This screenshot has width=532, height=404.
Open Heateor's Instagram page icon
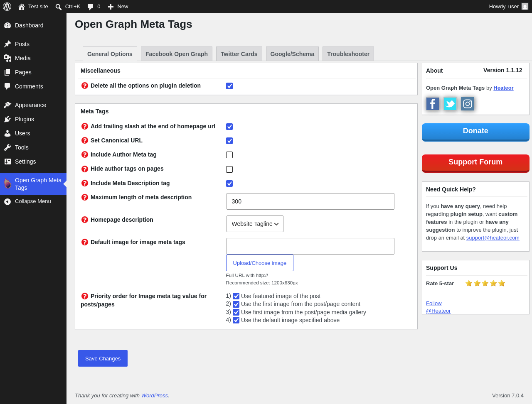click(x=468, y=104)
